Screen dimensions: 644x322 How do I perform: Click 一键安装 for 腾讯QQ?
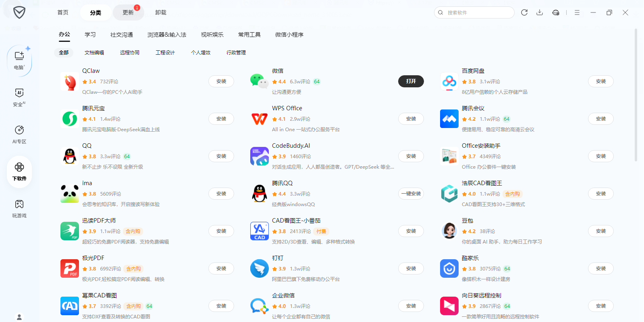click(x=411, y=194)
